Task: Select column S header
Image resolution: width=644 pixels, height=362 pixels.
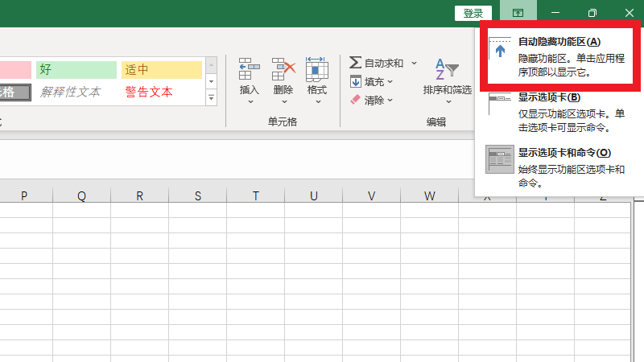Action: tap(197, 195)
